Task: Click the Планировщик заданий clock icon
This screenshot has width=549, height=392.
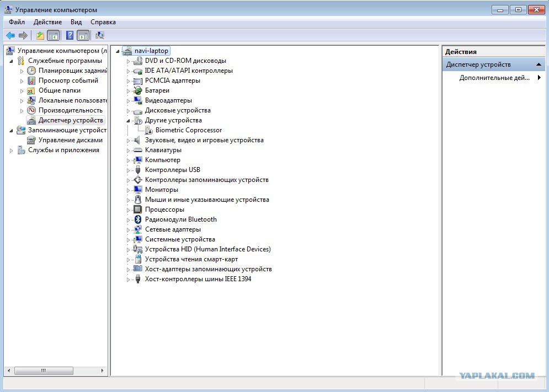Action: point(31,71)
